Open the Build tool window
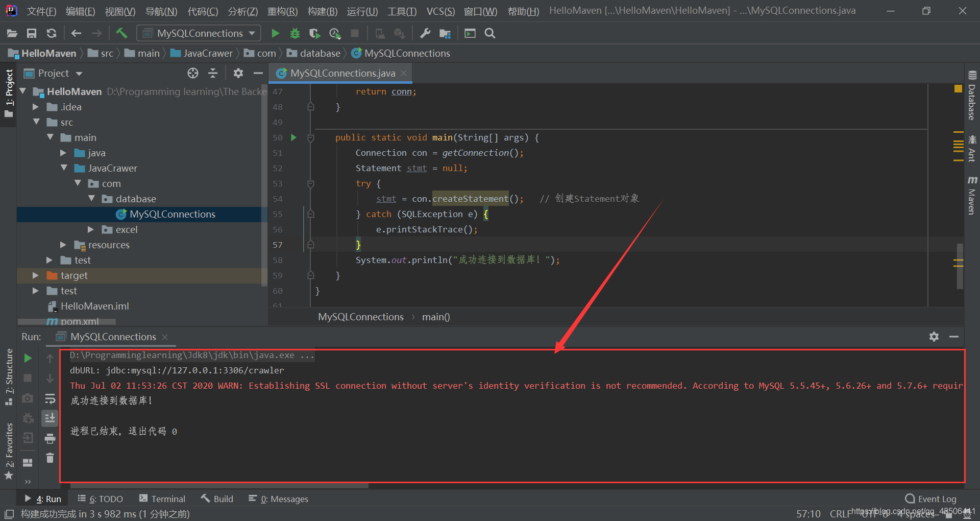This screenshot has height=521, width=980. coord(217,499)
